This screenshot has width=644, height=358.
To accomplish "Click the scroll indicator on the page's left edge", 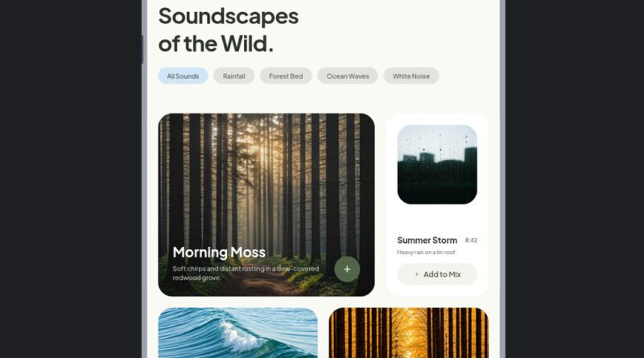I will [x=142, y=49].
